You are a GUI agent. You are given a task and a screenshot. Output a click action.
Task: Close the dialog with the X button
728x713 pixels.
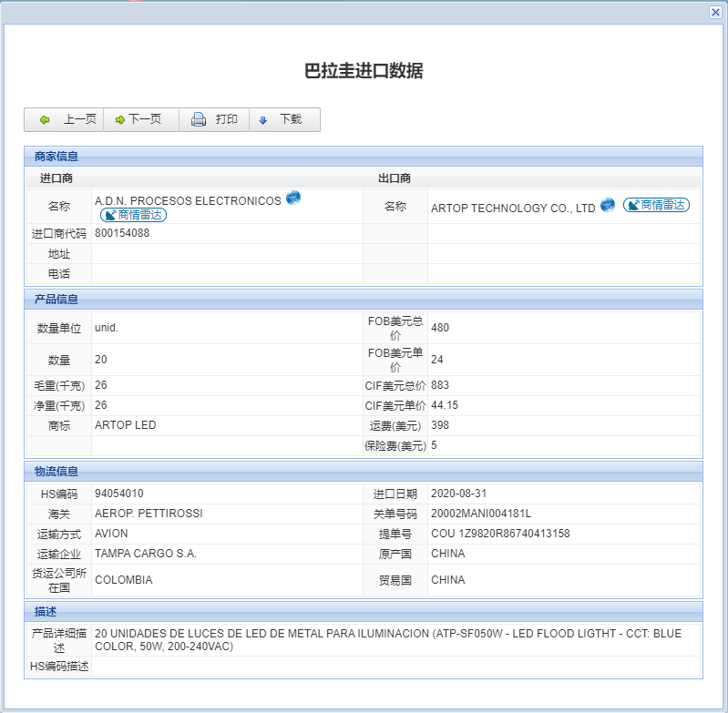pyautogui.click(x=715, y=12)
